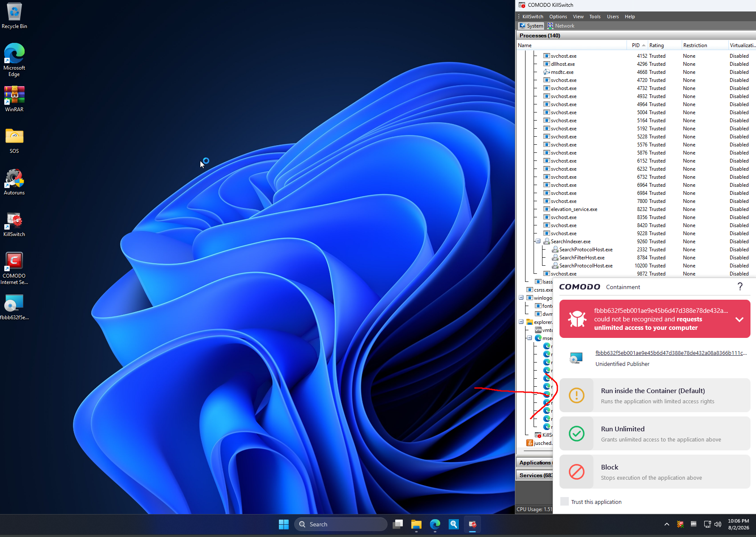Open Edge browser from the taskbar
This screenshot has width=756, height=537.
tap(435, 524)
